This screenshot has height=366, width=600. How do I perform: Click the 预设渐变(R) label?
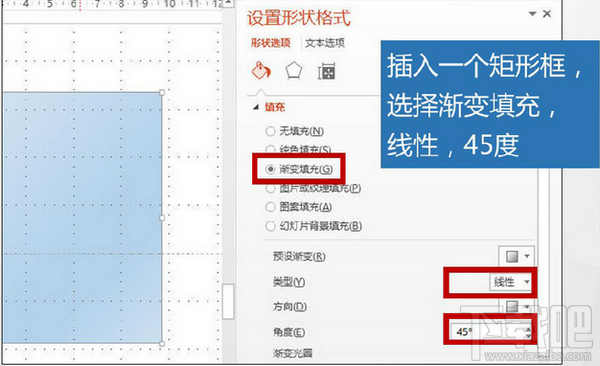(x=299, y=256)
